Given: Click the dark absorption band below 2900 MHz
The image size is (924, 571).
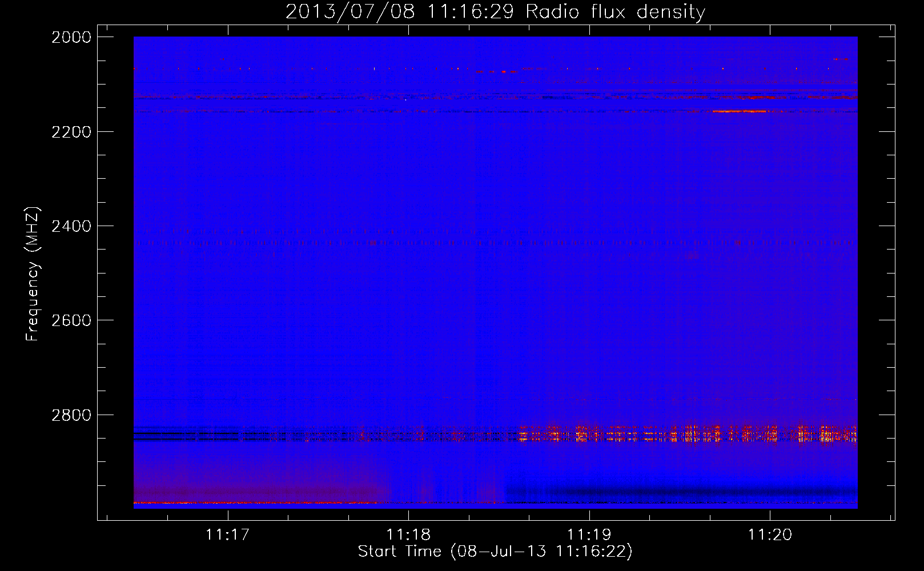Looking at the screenshot, I should point(681,492).
